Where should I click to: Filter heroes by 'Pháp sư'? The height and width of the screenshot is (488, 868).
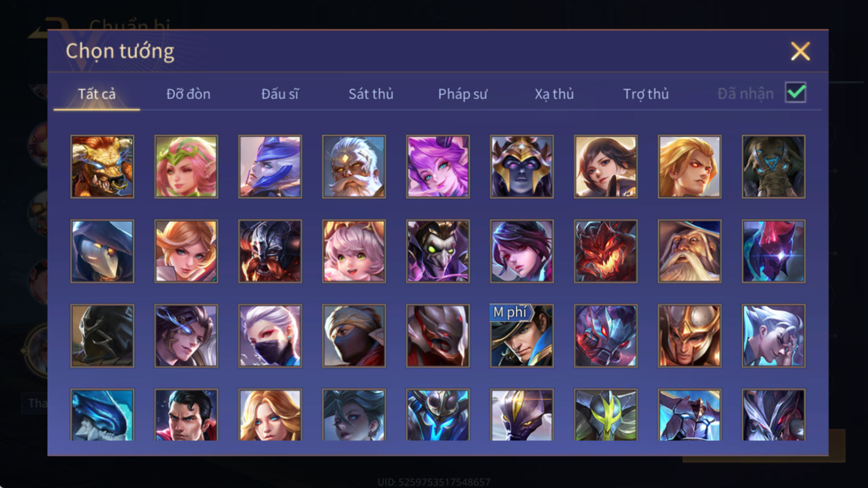click(x=463, y=94)
